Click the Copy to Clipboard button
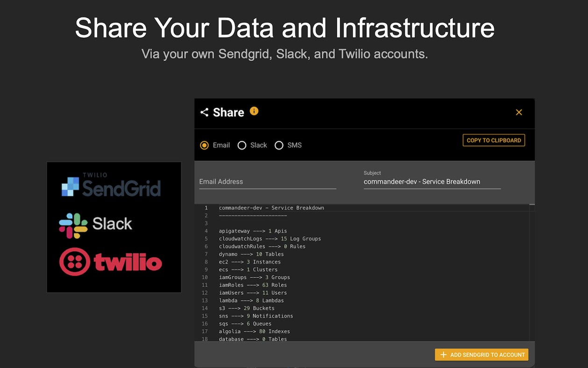The height and width of the screenshot is (368, 588). click(494, 140)
